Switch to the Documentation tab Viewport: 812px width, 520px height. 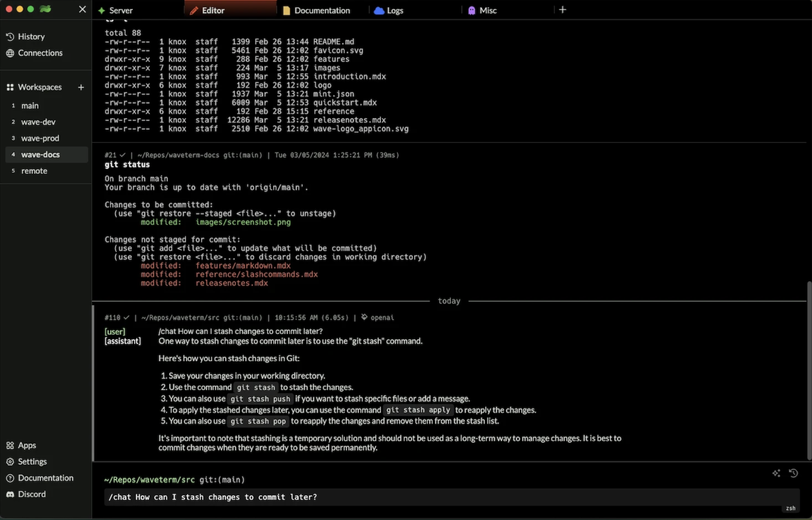point(322,10)
